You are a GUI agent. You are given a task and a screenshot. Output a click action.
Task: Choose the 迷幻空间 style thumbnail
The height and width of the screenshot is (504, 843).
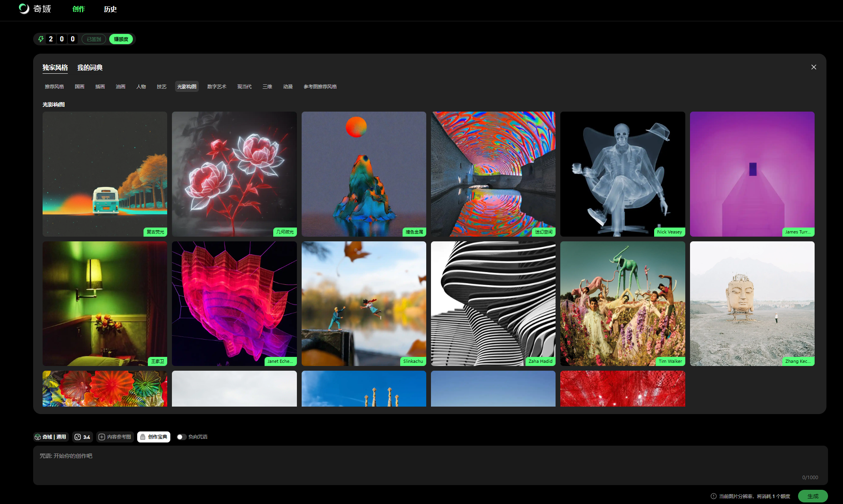click(493, 174)
